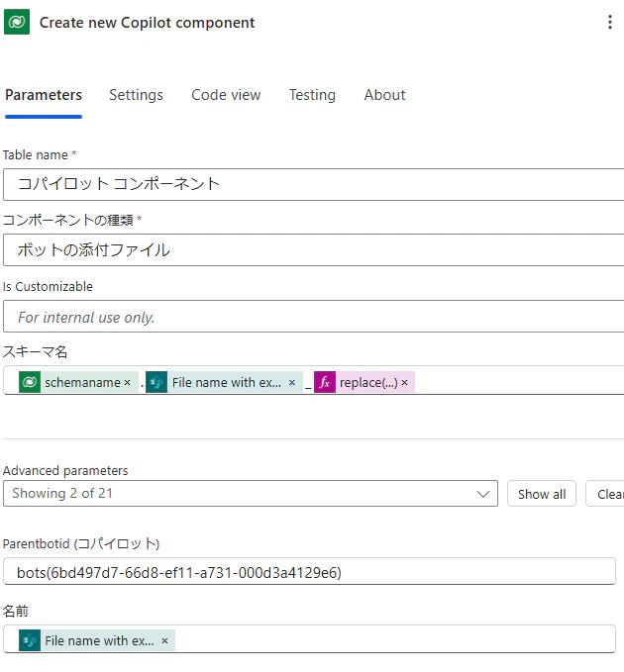The image size is (624, 672).
Task: Click the schemaname token label
Action: pos(82,382)
